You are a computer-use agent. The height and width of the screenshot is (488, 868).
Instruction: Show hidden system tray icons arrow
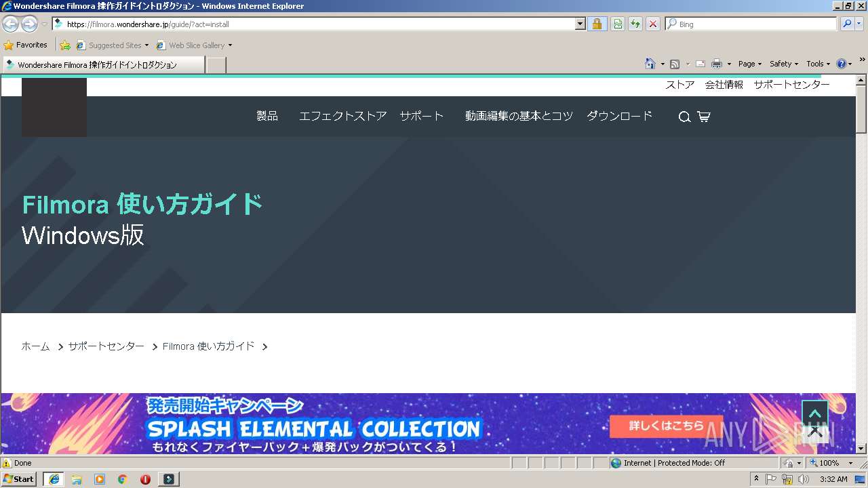pos(756,479)
